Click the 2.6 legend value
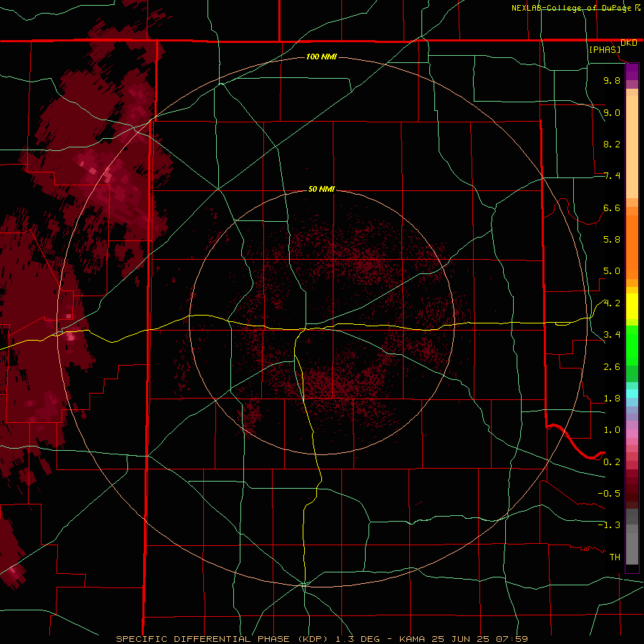The width and height of the screenshot is (644, 644). pos(612,367)
